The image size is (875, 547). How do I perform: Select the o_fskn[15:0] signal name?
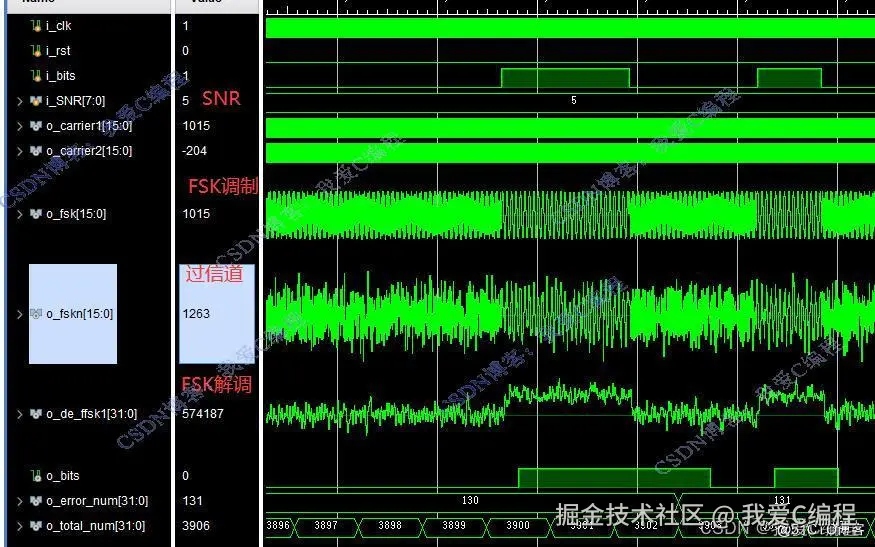click(80, 314)
